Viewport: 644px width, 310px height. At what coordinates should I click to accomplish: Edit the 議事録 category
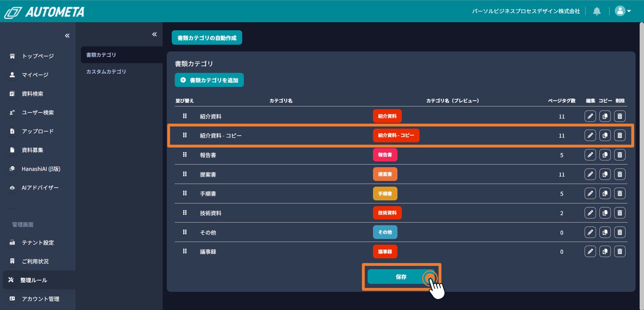(590, 252)
